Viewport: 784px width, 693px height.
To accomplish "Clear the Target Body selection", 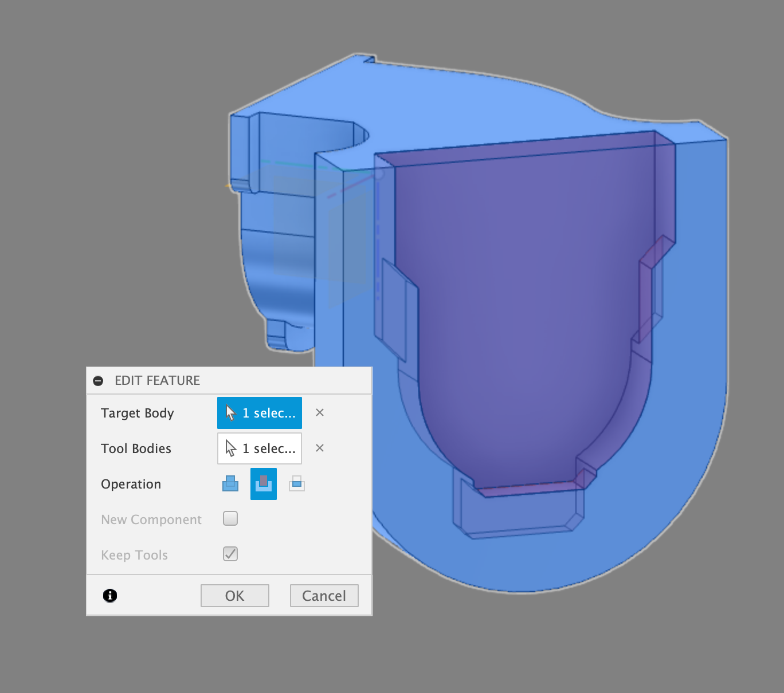I will click(320, 412).
